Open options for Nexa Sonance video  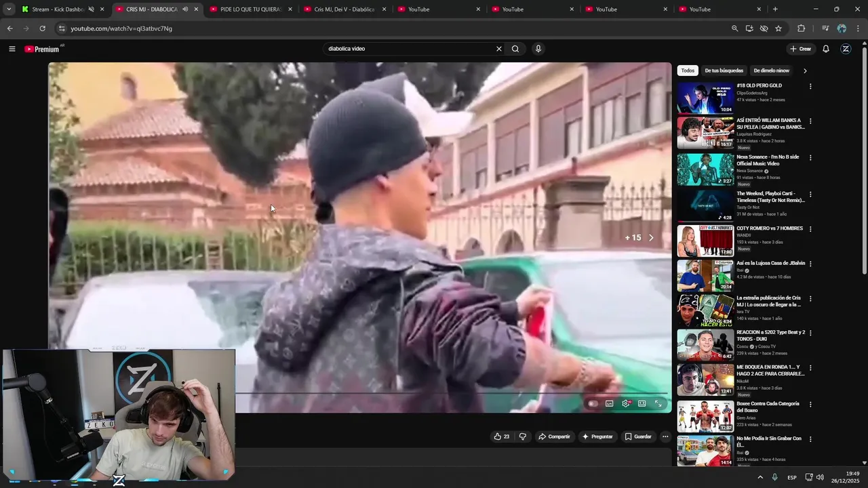tap(810, 157)
